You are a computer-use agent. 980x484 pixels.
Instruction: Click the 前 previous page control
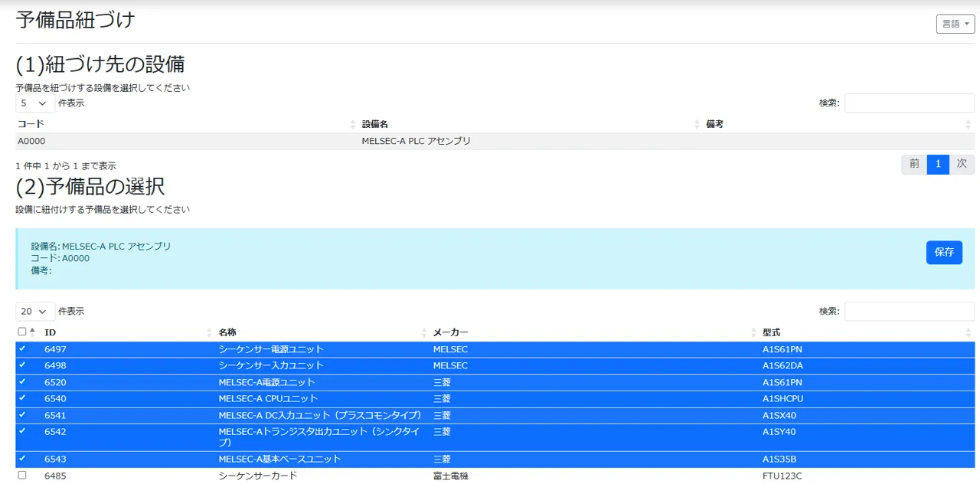pyautogui.click(x=913, y=164)
